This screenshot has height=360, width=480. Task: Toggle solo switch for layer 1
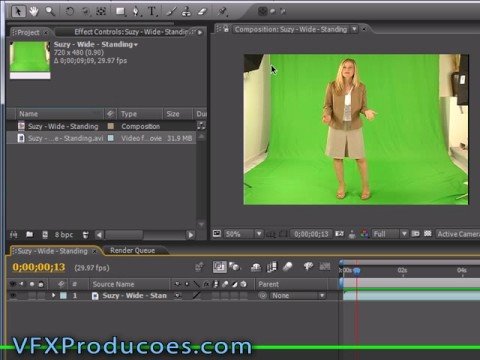pyautogui.click(x=32, y=296)
